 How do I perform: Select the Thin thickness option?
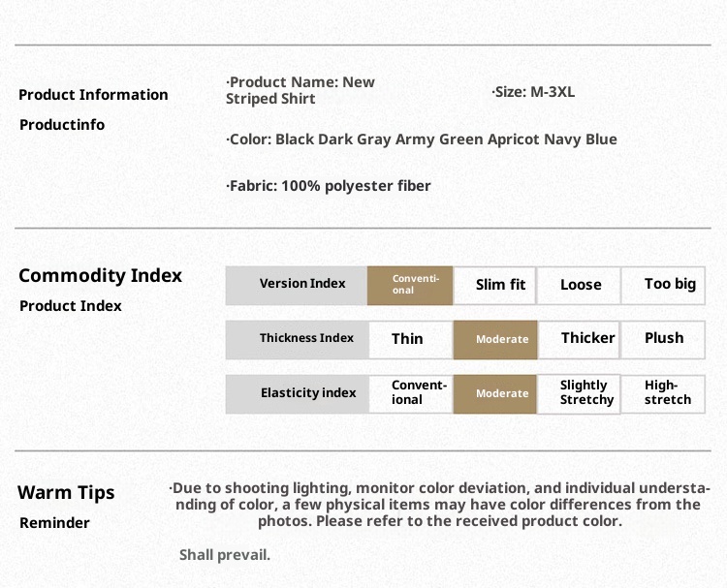coord(410,339)
